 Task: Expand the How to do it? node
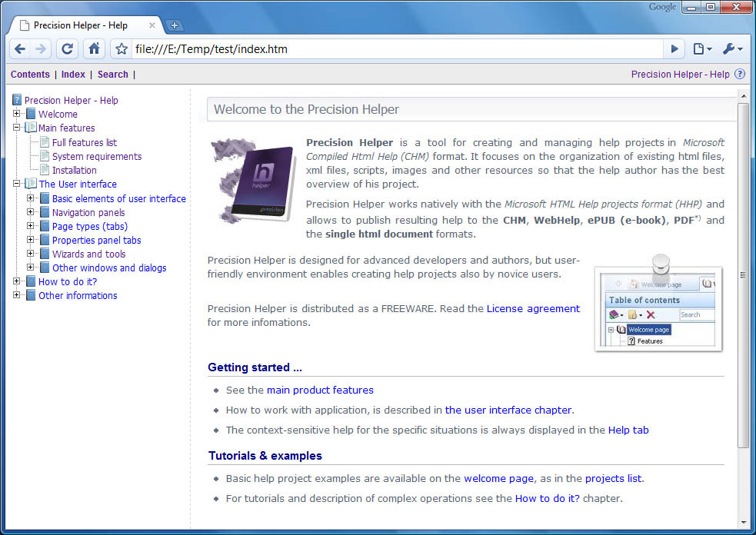pos(16,281)
